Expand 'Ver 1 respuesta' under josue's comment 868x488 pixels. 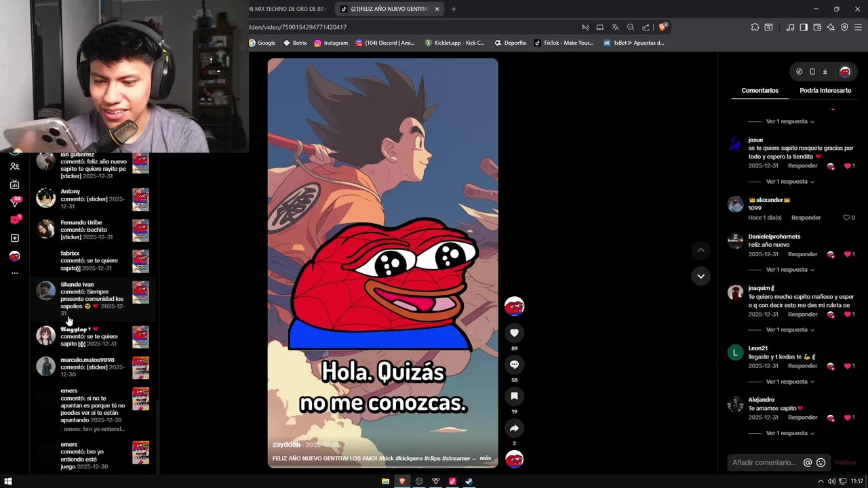(x=790, y=182)
